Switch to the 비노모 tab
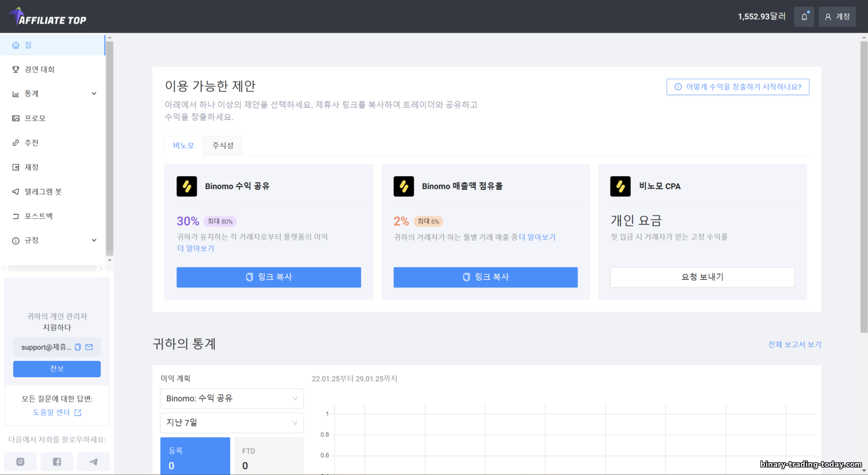This screenshot has height=475, width=868. 183,145
